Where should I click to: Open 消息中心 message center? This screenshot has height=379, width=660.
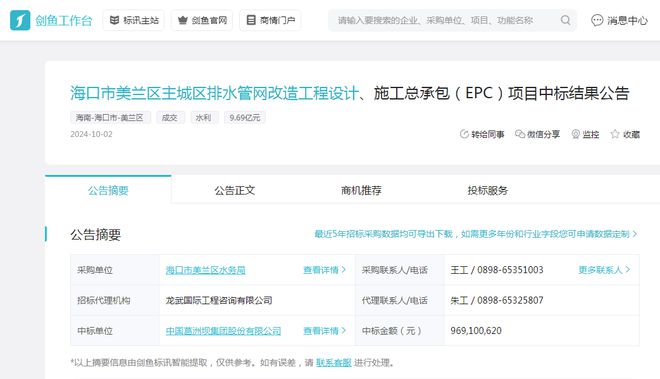(x=619, y=20)
